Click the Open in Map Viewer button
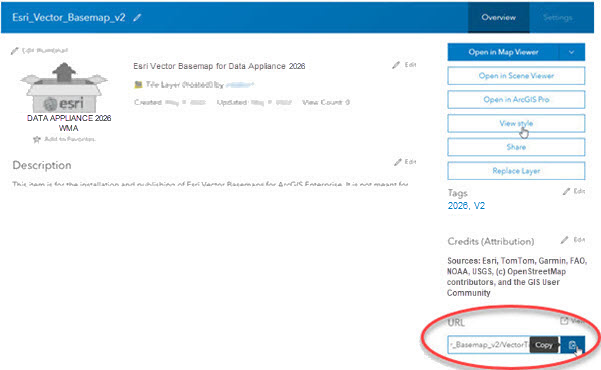 503,52
